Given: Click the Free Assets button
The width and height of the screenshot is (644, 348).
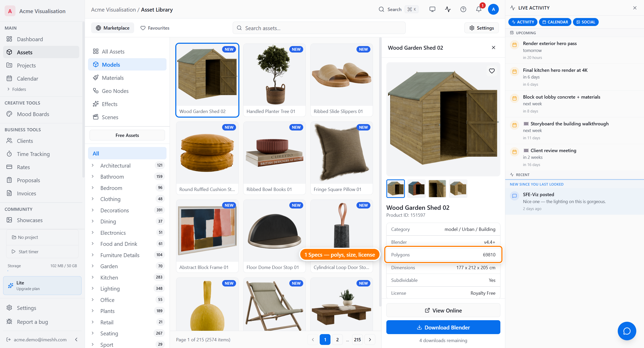Looking at the screenshot, I should tap(127, 135).
